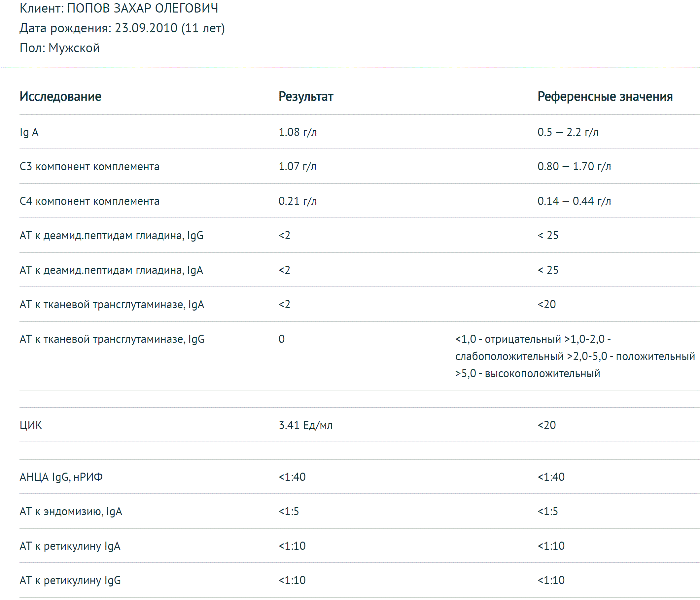Click the Пол: Мужской line

59,48
